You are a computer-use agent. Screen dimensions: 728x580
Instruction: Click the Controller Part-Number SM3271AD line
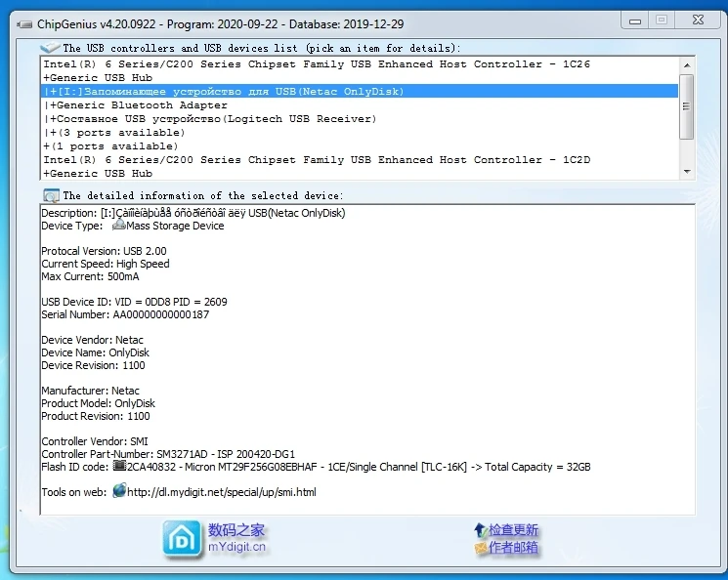pyautogui.click(x=168, y=454)
